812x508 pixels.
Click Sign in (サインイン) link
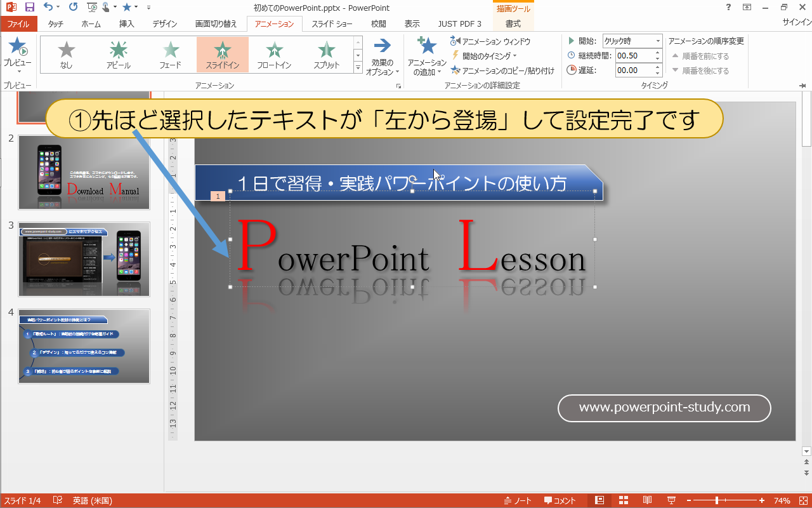797,22
